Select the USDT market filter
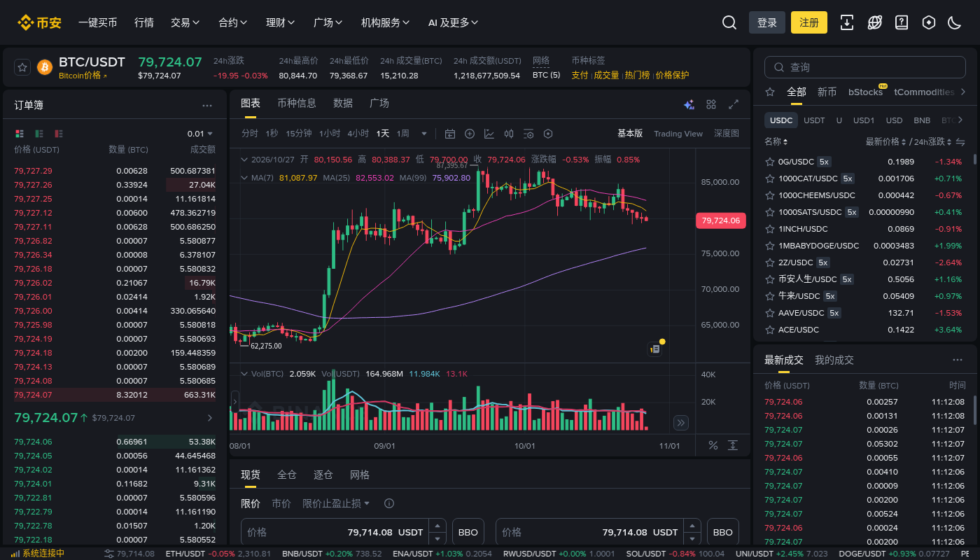 (x=814, y=120)
